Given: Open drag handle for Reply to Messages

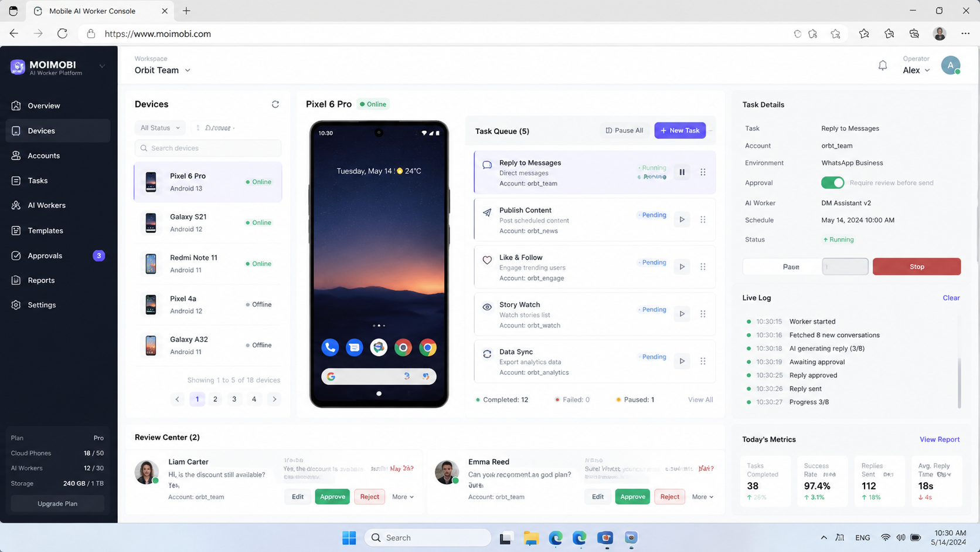Looking at the screenshot, I should tap(703, 172).
